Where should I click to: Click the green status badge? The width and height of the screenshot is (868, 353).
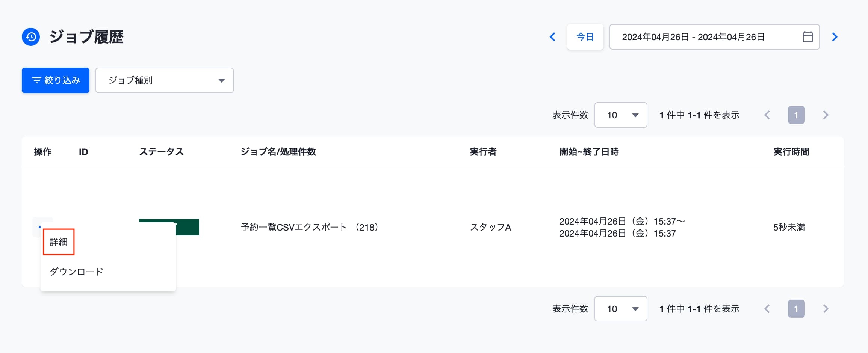188,227
